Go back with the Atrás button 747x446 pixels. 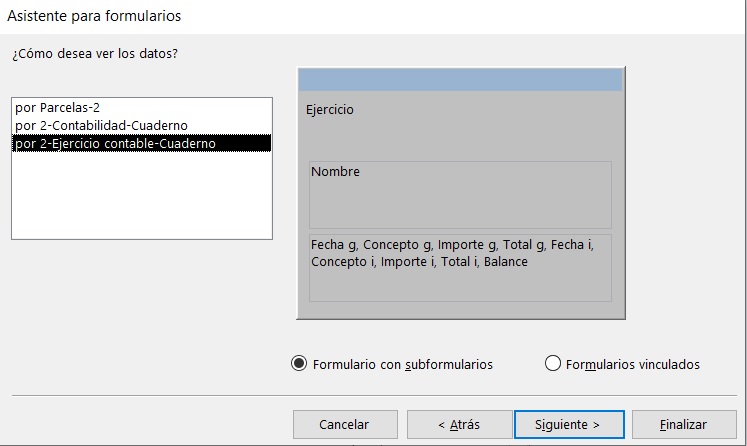tap(459, 424)
